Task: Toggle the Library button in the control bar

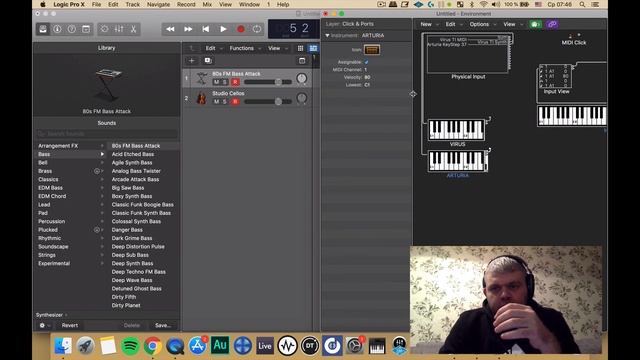Action: (x=43, y=29)
